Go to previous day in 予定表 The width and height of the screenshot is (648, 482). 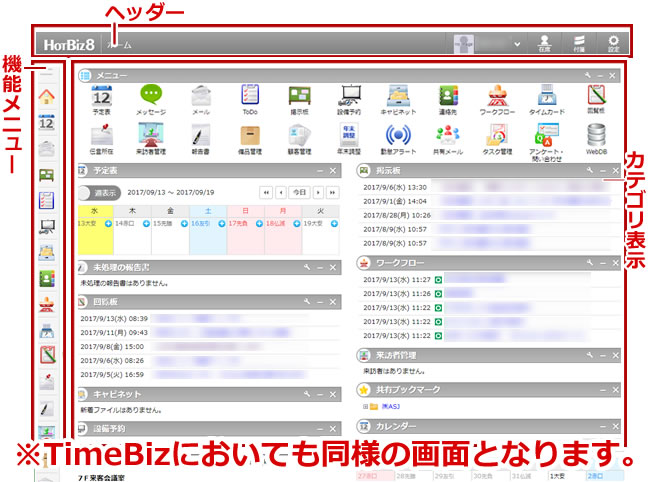click(281, 192)
